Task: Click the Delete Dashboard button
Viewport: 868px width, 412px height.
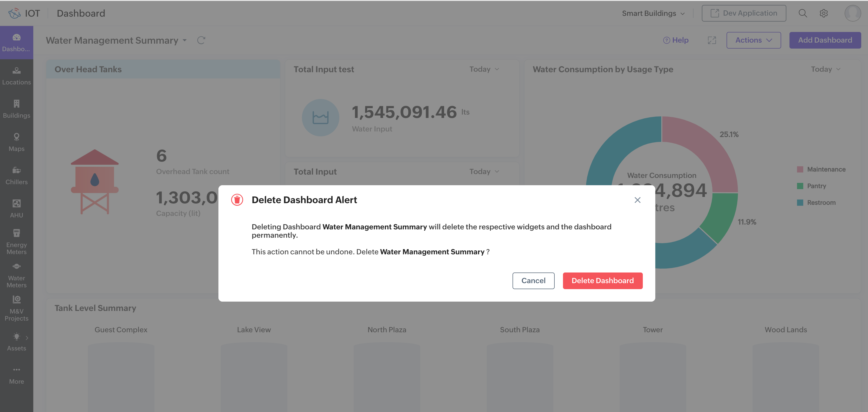Action: click(x=602, y=281)
